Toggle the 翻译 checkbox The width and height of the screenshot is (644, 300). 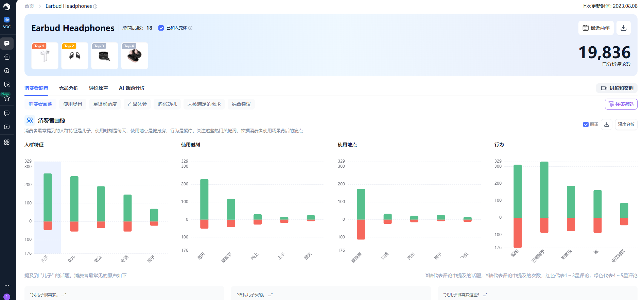586,124
